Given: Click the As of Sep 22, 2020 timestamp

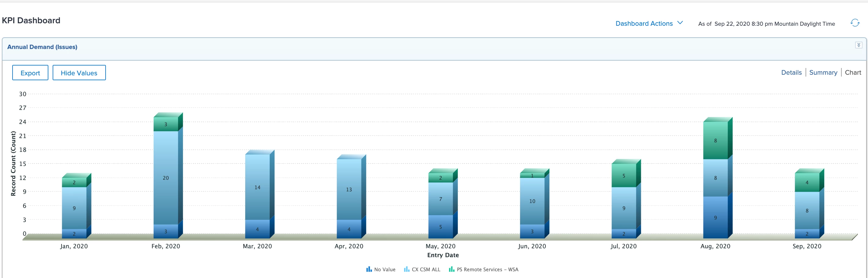Looking at the screenshot, I should click(x=766, y=24).
